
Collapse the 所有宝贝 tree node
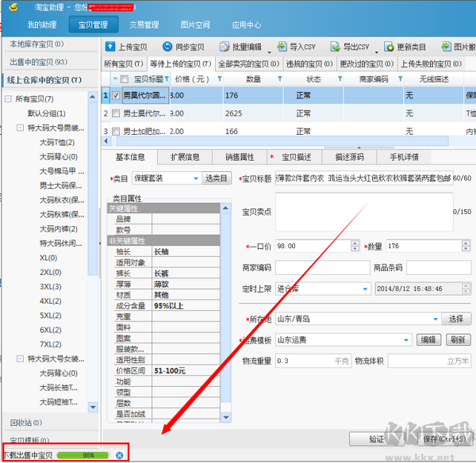9,99
